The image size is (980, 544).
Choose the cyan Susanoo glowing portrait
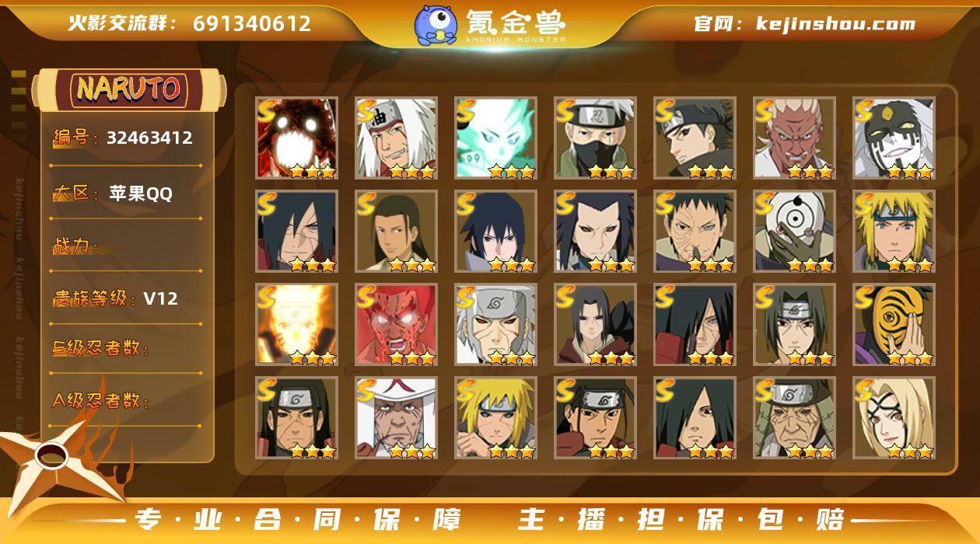coord(496,138)
